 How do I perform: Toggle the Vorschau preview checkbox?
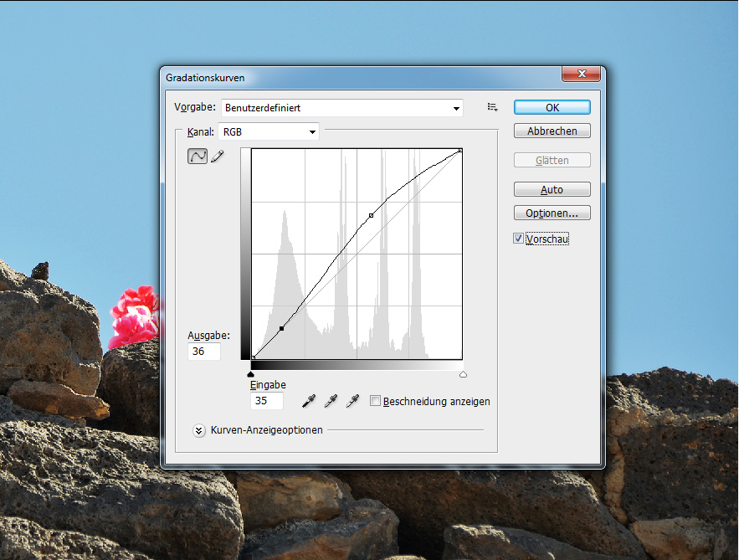pyautogui.click(x=518, y=239)
